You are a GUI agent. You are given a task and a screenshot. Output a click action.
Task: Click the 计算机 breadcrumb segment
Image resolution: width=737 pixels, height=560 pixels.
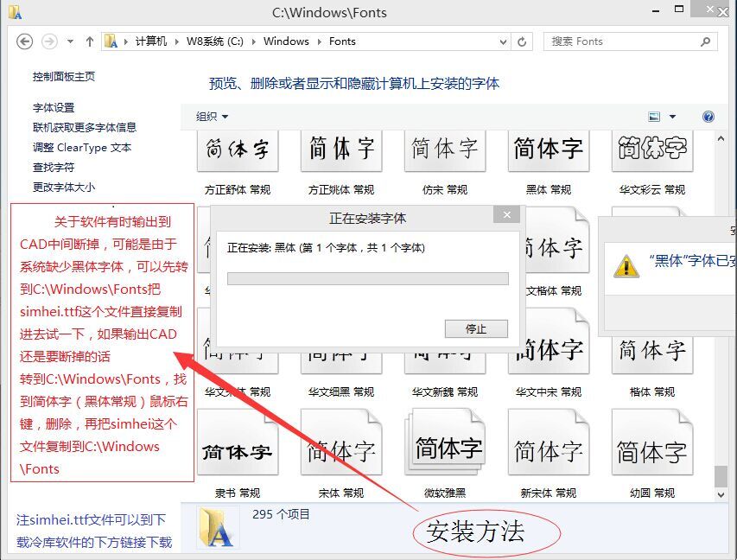pyautogui.click(x=150, y=41)
